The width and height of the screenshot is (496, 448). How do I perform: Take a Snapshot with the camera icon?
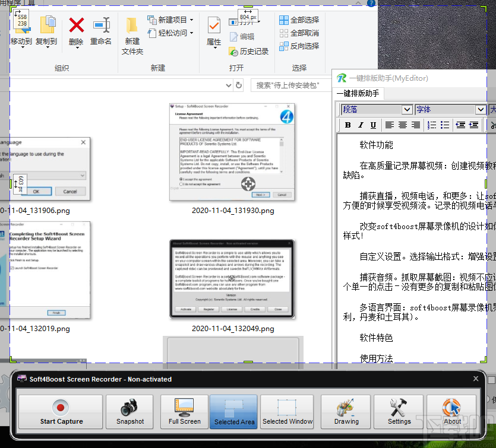pyautogui.click(x=129, y=412)
